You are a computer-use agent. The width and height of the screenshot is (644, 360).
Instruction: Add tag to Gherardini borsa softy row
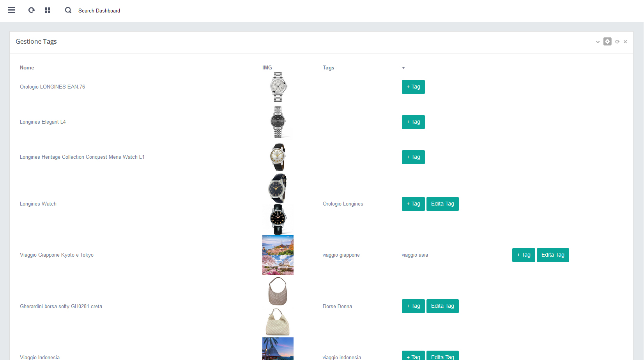click(413, 306)
